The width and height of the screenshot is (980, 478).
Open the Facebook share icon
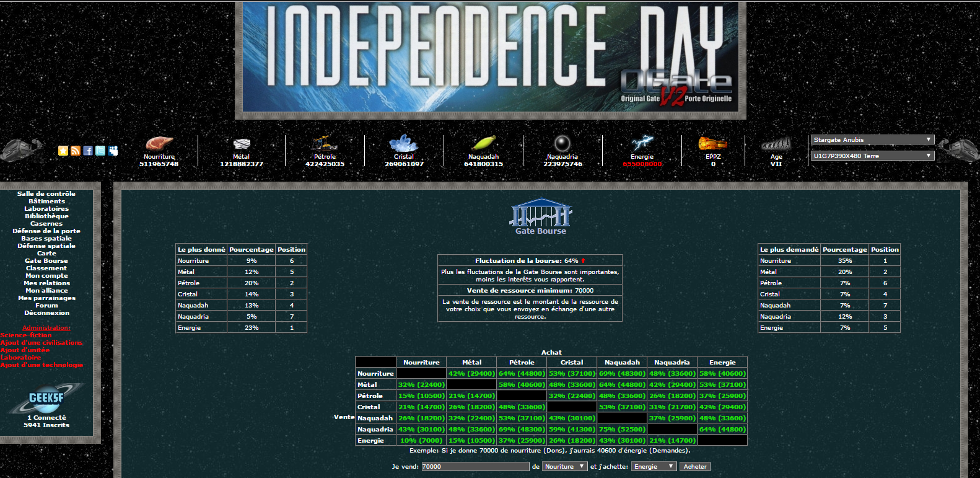coord(88,151)
